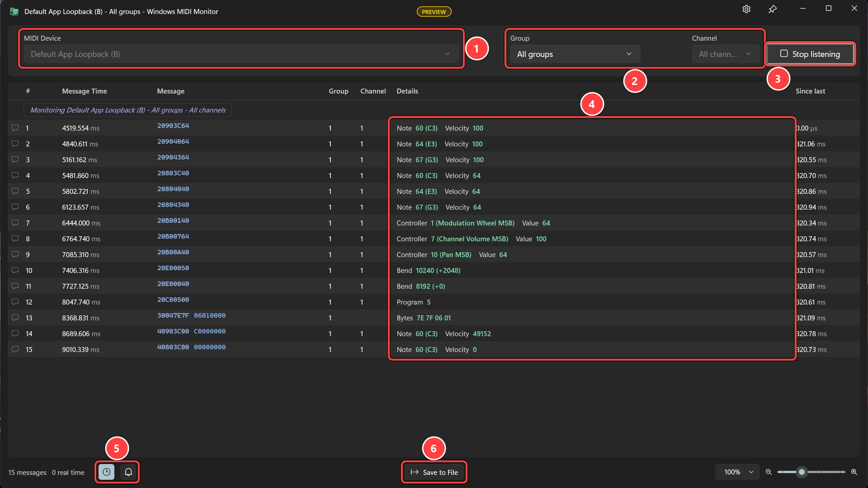Select the Program 5 details row
868x488 pixels.
point(414,302)
